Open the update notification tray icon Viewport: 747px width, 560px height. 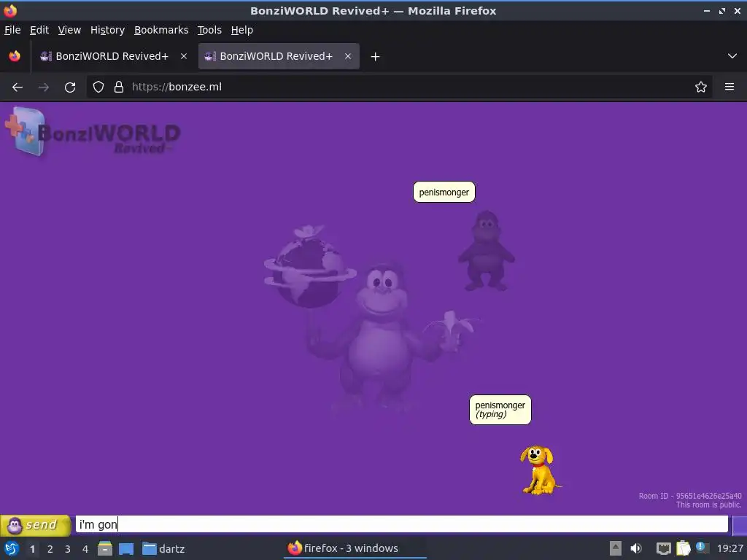(701, 548)
